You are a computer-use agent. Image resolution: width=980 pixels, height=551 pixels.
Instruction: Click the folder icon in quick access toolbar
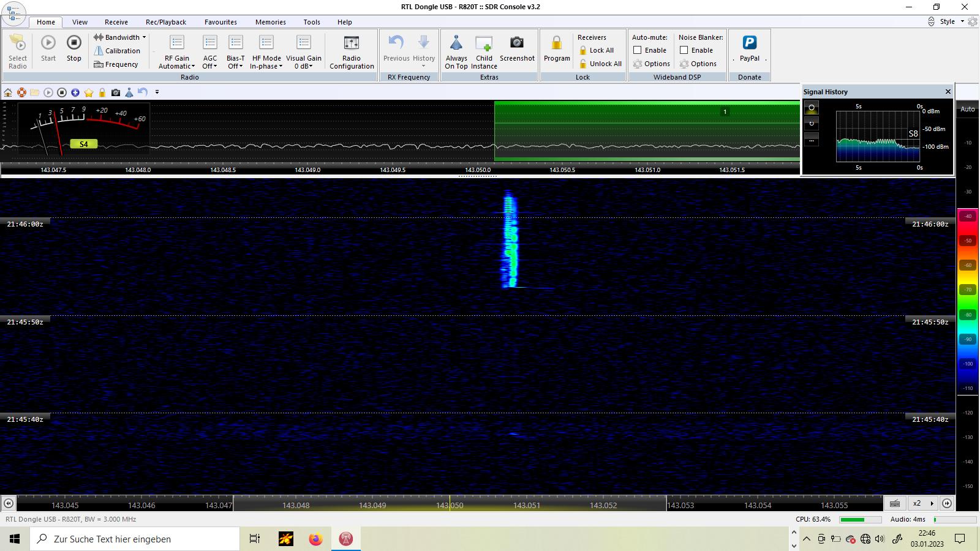(35, 92)
